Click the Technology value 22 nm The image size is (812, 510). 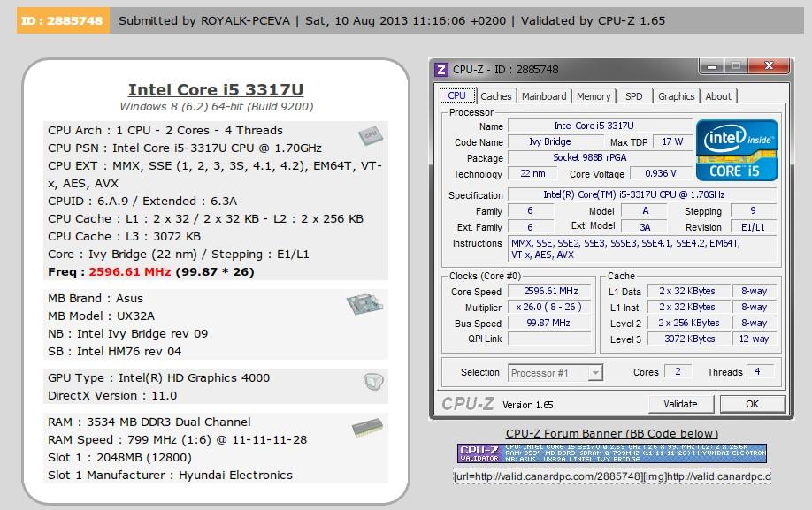pyautogui.click(x=532, y=174)
